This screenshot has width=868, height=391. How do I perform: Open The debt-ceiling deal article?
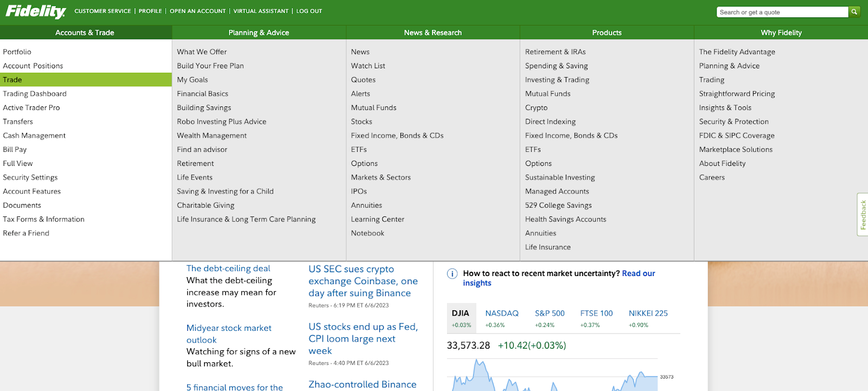(x=228, y=268)
